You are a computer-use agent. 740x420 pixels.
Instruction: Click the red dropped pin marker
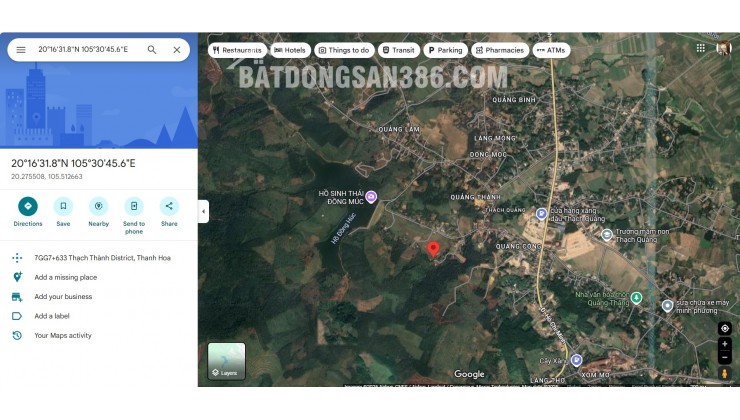click(433, 249)
